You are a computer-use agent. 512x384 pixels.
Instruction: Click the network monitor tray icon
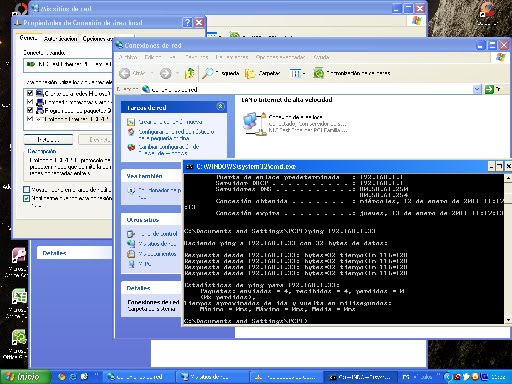tap(484, 377)
